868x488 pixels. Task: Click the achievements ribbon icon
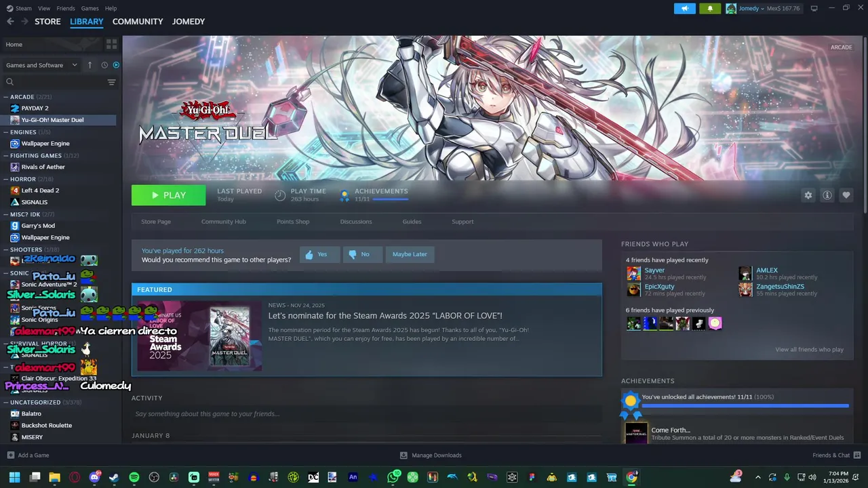[344, 196]
